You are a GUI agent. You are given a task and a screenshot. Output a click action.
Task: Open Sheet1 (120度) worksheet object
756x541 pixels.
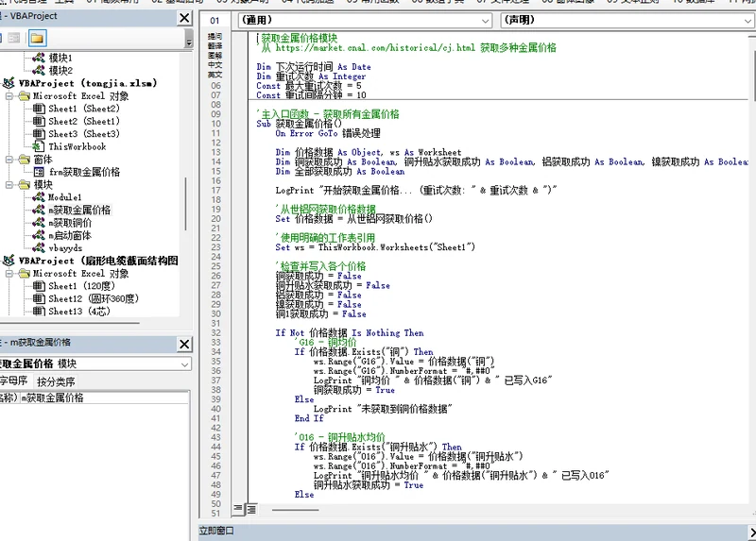pos(74,286)
